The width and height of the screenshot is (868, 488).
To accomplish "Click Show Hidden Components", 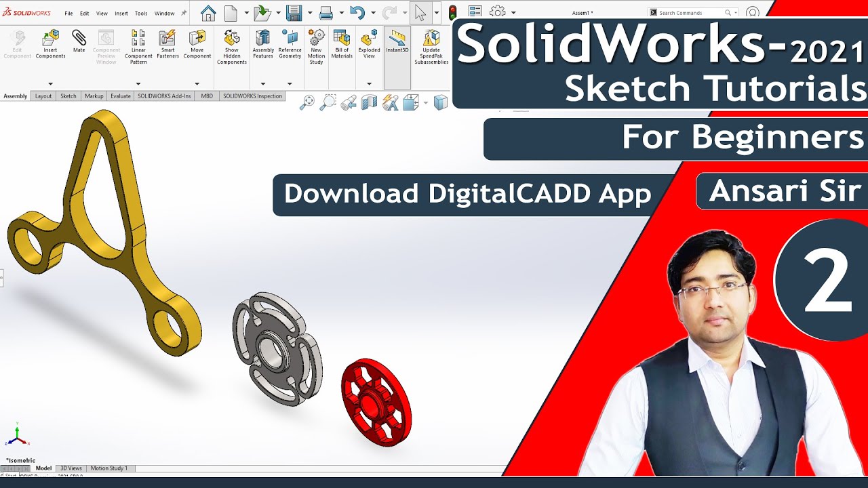I will click(x=232, y=47).
